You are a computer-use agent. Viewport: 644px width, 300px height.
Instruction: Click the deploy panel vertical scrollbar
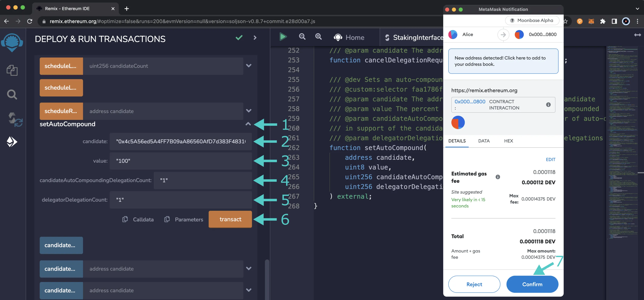pos(267,280)
